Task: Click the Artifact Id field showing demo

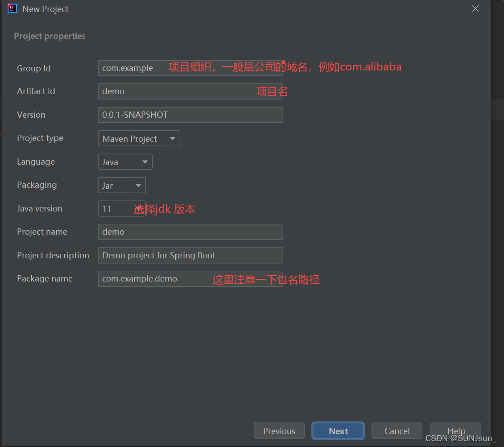Action: 190,91
